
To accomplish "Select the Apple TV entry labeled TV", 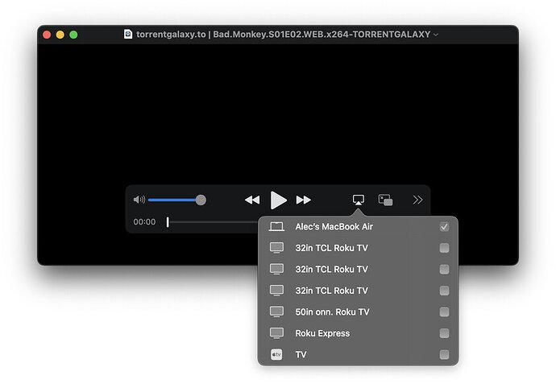I will (x=358, y=354).
